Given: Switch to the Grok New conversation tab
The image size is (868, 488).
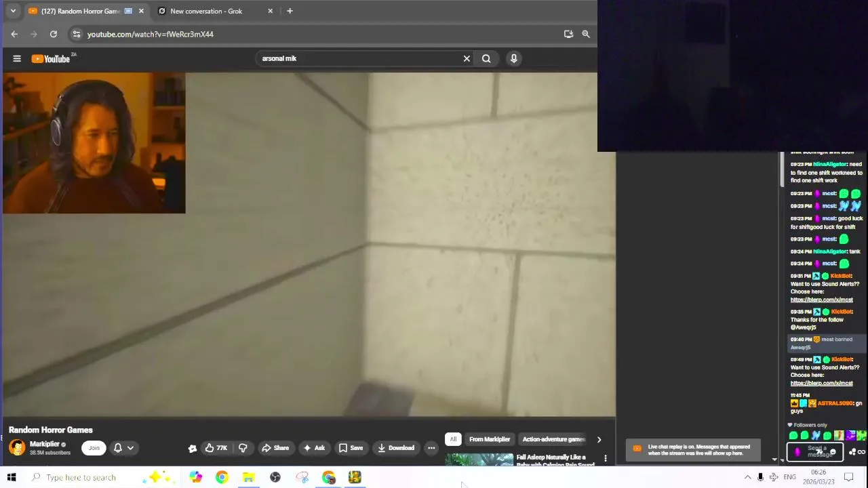Looking at the screenshot, I should 206,11.
